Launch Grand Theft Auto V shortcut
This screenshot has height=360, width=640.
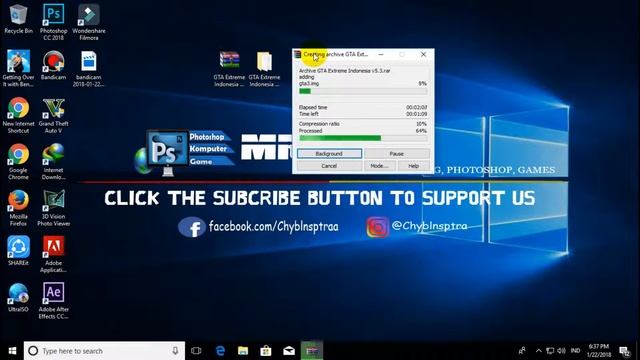click(x=53, y=114)
